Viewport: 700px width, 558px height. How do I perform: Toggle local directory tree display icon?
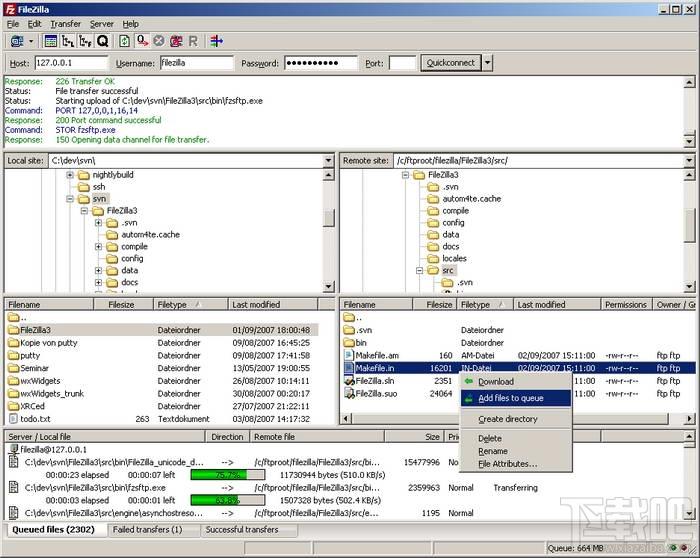pos(68,41)
